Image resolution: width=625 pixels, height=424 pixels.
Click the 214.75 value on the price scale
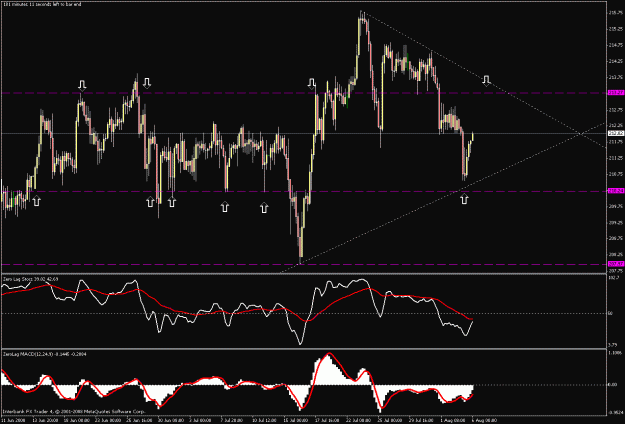point(616,45)
